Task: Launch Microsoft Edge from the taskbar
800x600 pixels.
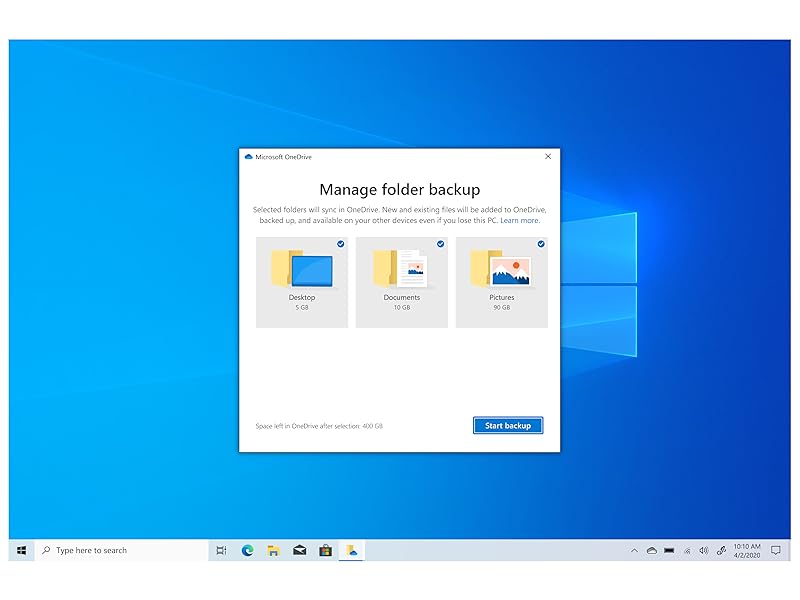Action: coord(247,550)
